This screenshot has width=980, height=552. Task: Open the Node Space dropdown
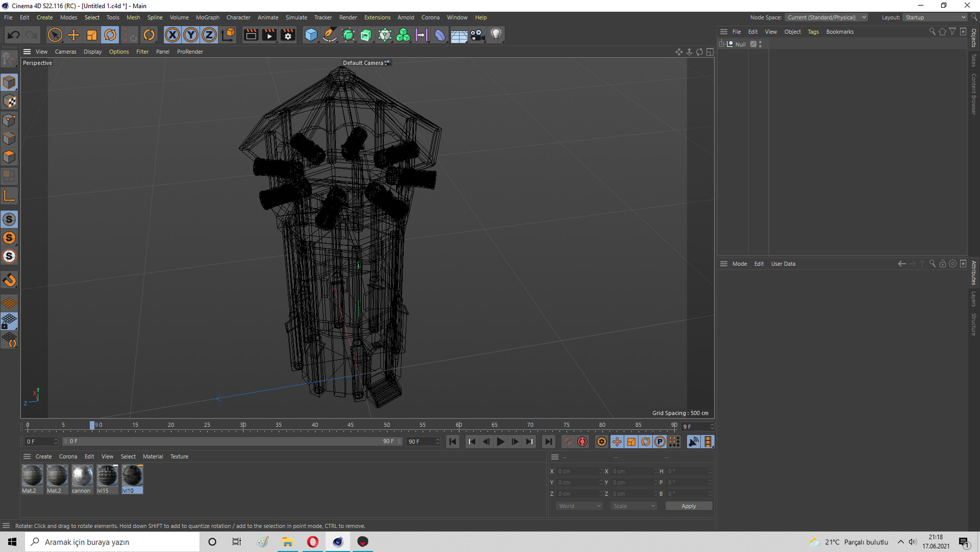pyautogui.click(x=826, y=17)
